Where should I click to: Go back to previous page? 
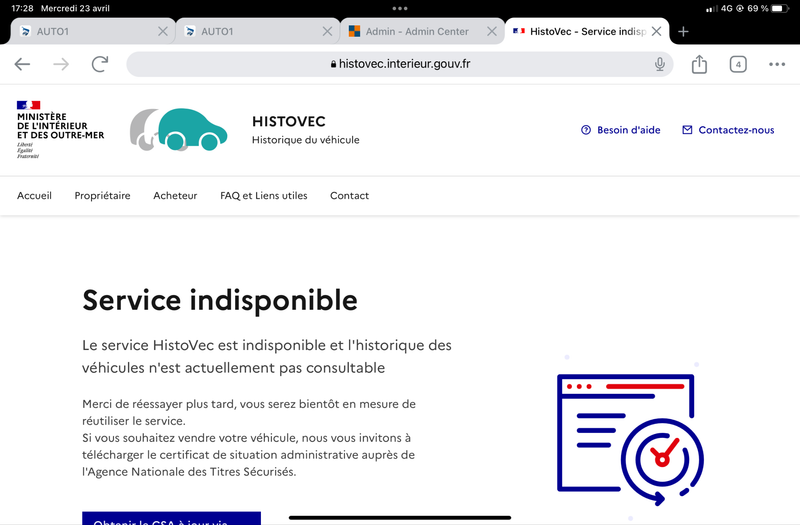(x=22, y=64)
